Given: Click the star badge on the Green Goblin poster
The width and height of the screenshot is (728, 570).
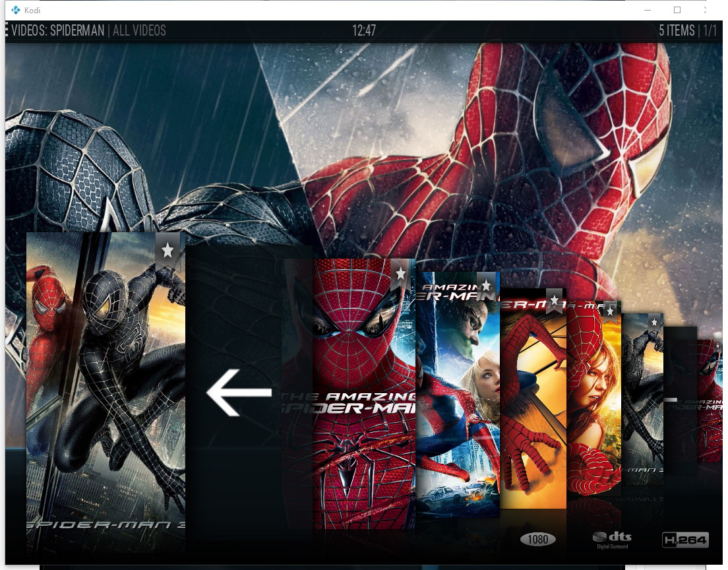Looking at the screenshot, I should 486,285.
